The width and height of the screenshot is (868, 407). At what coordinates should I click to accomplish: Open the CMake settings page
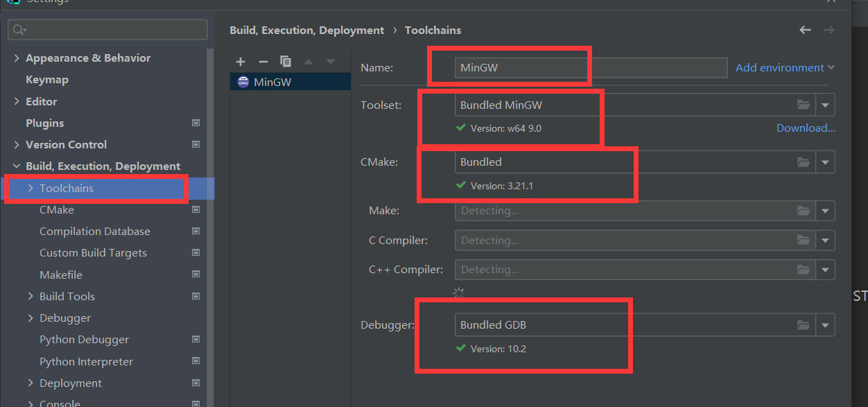(57, 209)
